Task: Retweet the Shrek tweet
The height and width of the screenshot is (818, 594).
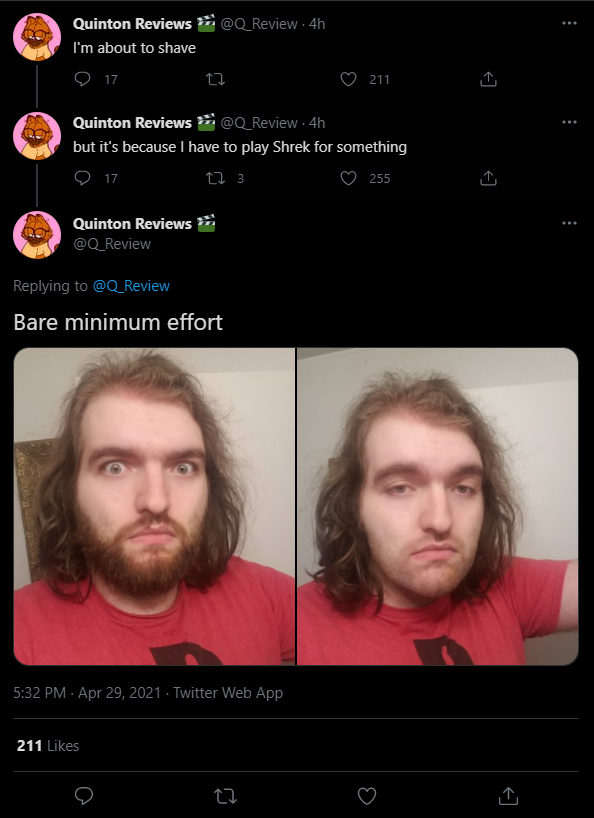Action: tap(215, 178)
